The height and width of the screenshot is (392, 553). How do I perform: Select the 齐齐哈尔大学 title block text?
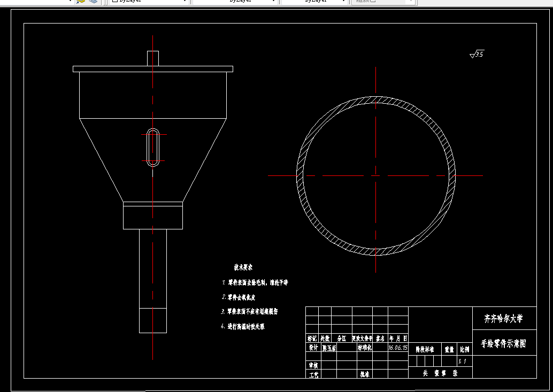point(503,319)
